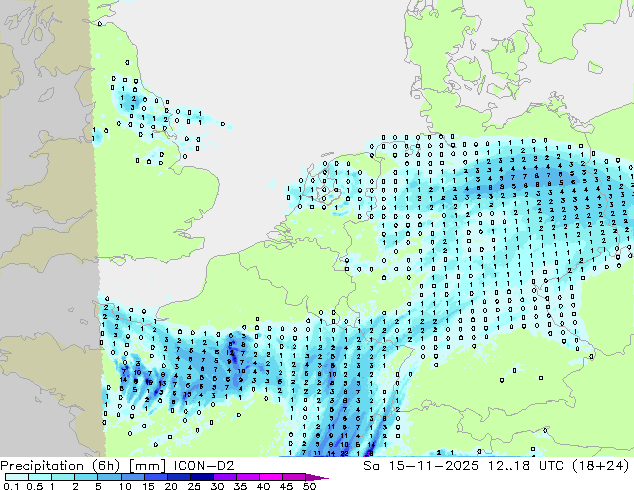
Task: Click the '30' legend label
Action: coord(217,486)
